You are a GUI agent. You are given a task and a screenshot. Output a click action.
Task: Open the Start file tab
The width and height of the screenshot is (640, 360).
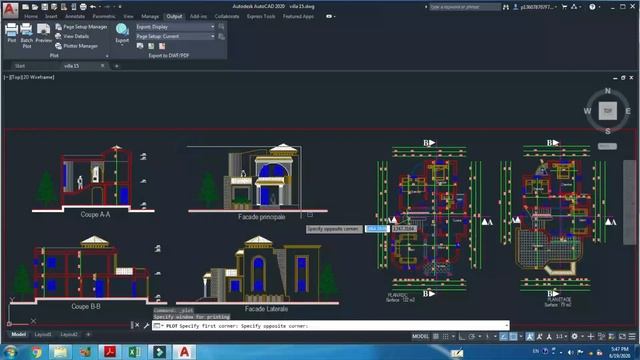tap(20, 66)
